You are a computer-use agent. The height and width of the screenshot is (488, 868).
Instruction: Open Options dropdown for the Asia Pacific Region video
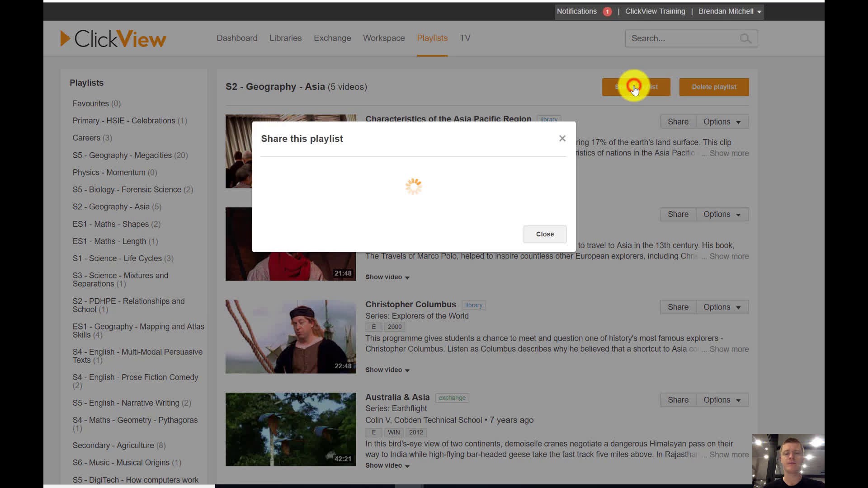(722, 122)
